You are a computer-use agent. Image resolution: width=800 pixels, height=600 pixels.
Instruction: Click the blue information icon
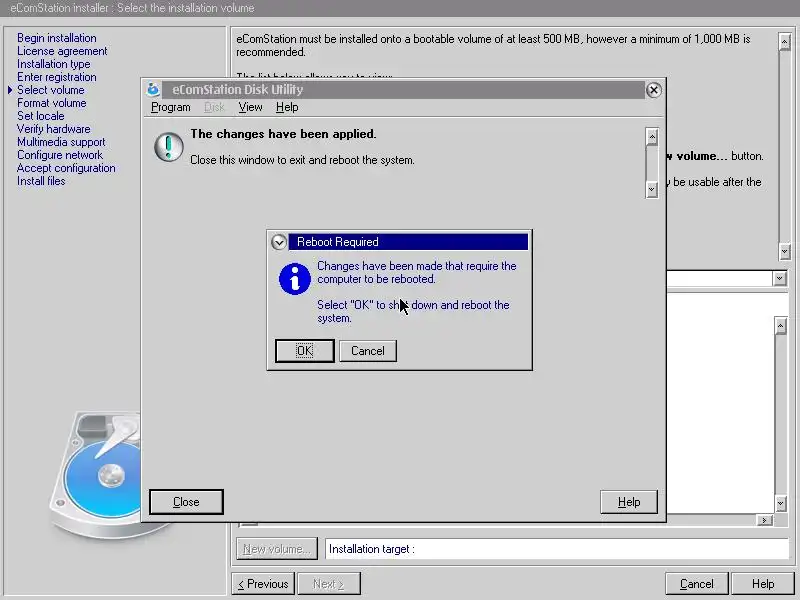294,279
